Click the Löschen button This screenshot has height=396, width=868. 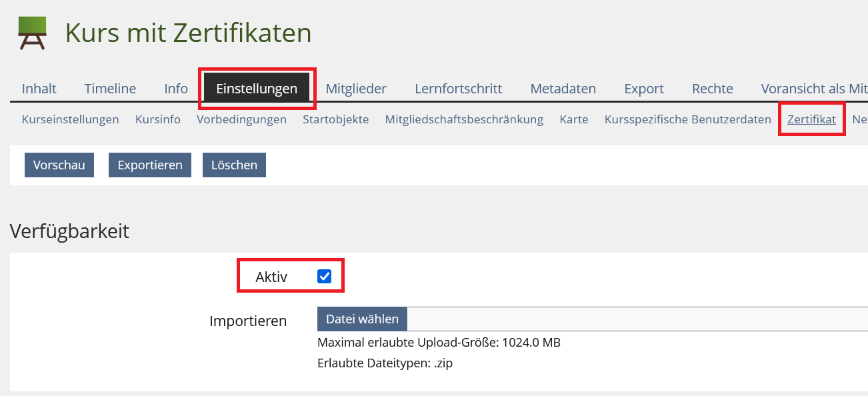click(234, 165)
